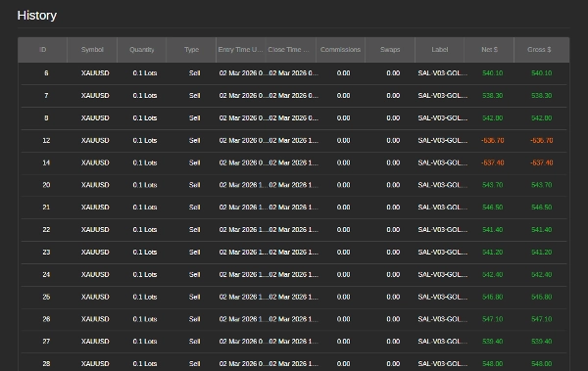
Task: Click Net value 540.10 in trade 6 row
Action: pyautogui.click(x=492, y=73)
